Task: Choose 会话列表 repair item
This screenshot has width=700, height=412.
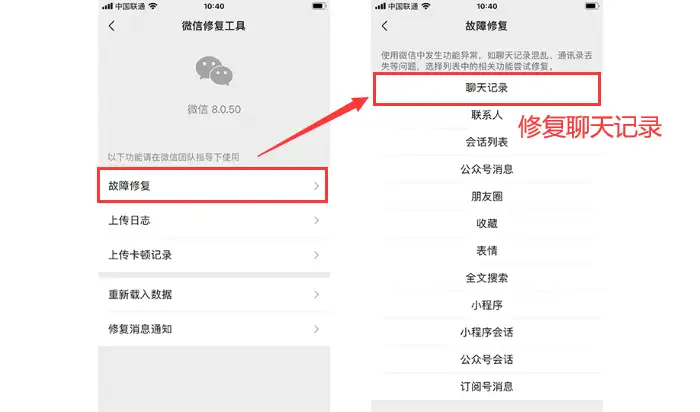Action: 487,142
